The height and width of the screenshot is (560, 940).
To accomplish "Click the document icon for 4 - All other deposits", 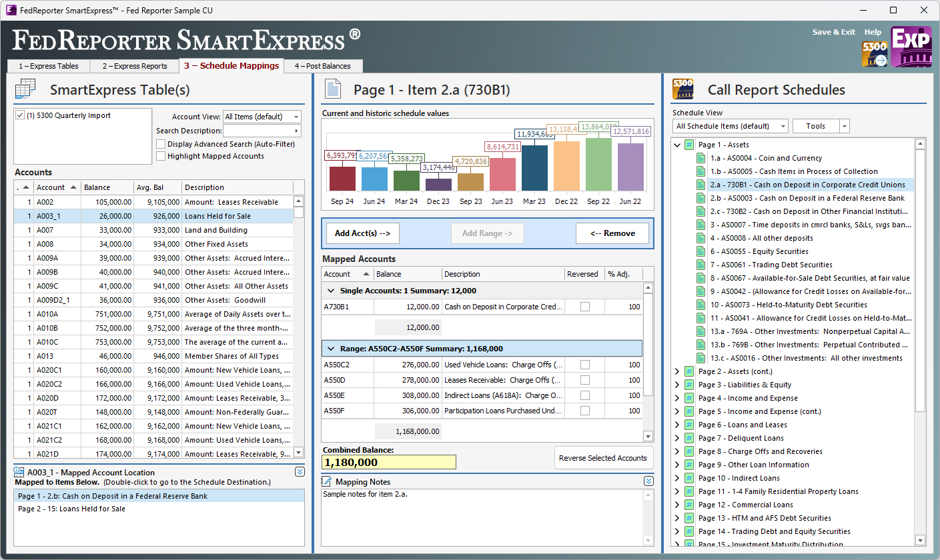I will point(700,238).
